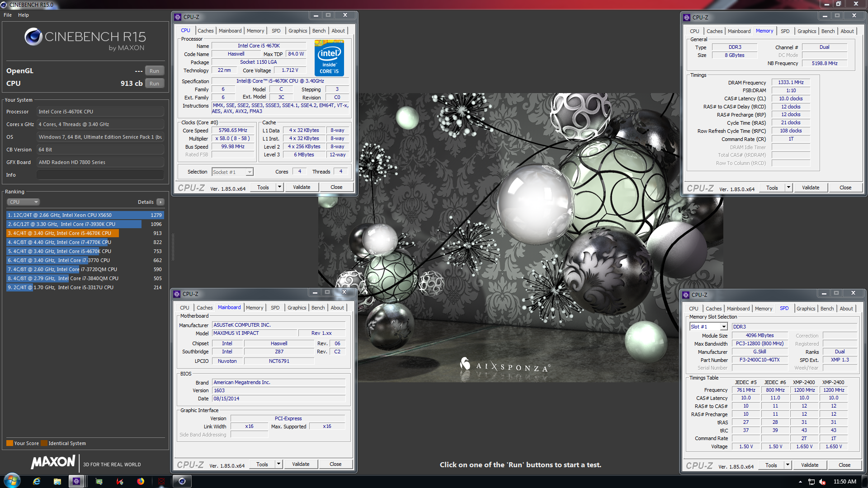The width and height of the screenshot is (868, 488).
Task: Click the Part Number field F3-2400C10-4GTX
Action: tap(759, 360)
